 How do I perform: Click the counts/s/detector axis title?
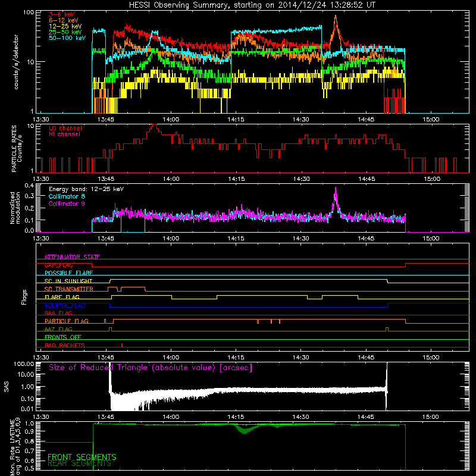16,62
